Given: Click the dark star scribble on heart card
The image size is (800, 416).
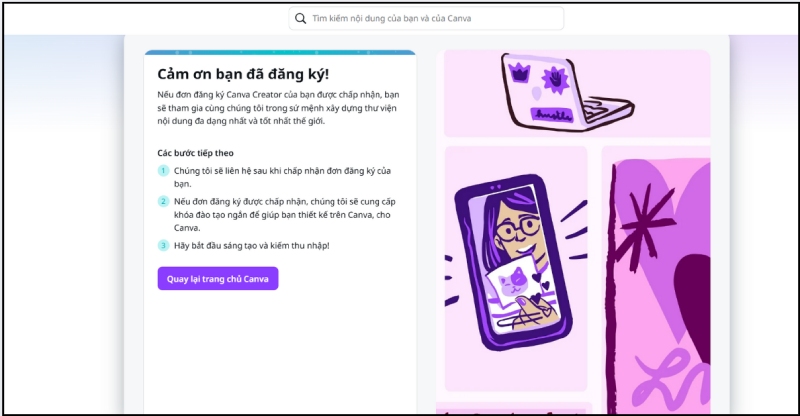Looking at the screenshot, I should click(x=644, y=223).
